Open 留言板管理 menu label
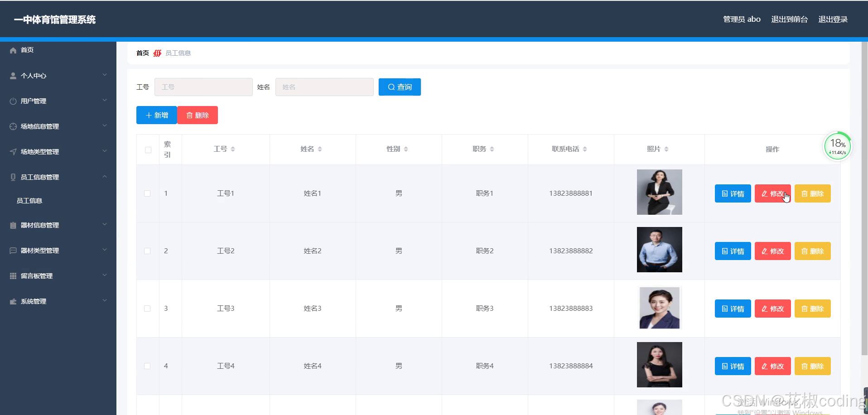The image size is (868, 415). point(37,276)
